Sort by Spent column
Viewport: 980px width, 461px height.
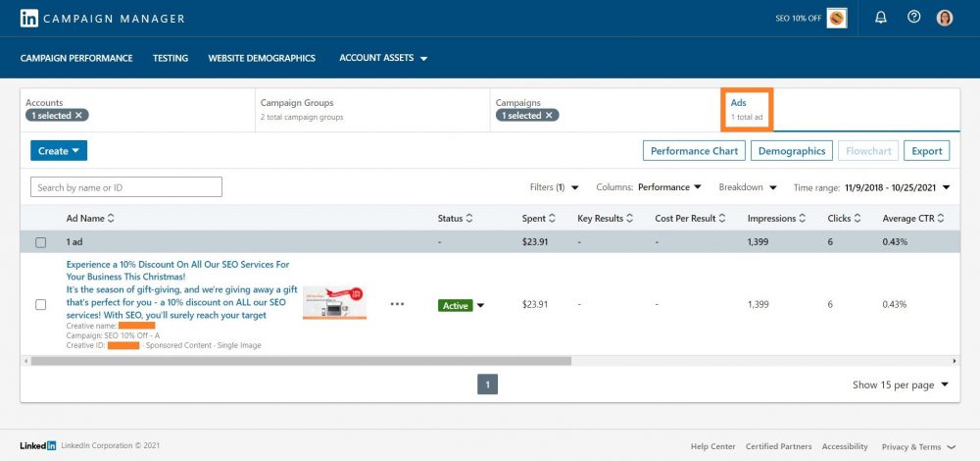click(538, 219)
